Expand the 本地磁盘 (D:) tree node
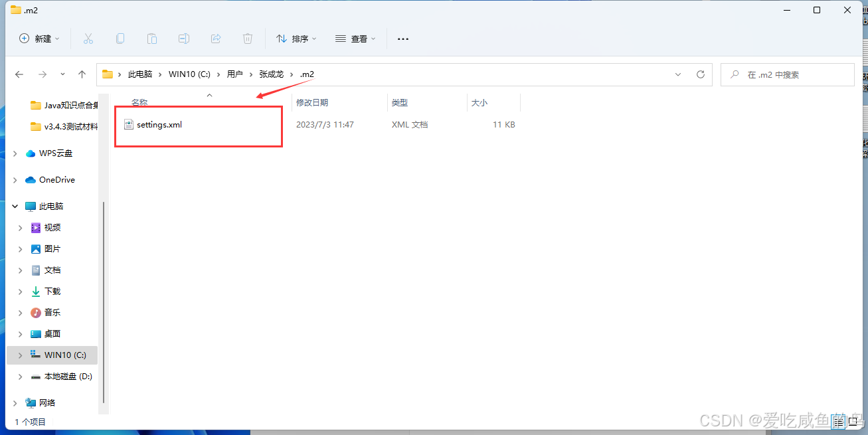Viewport: 868px width, 435px height. [21, 377]
